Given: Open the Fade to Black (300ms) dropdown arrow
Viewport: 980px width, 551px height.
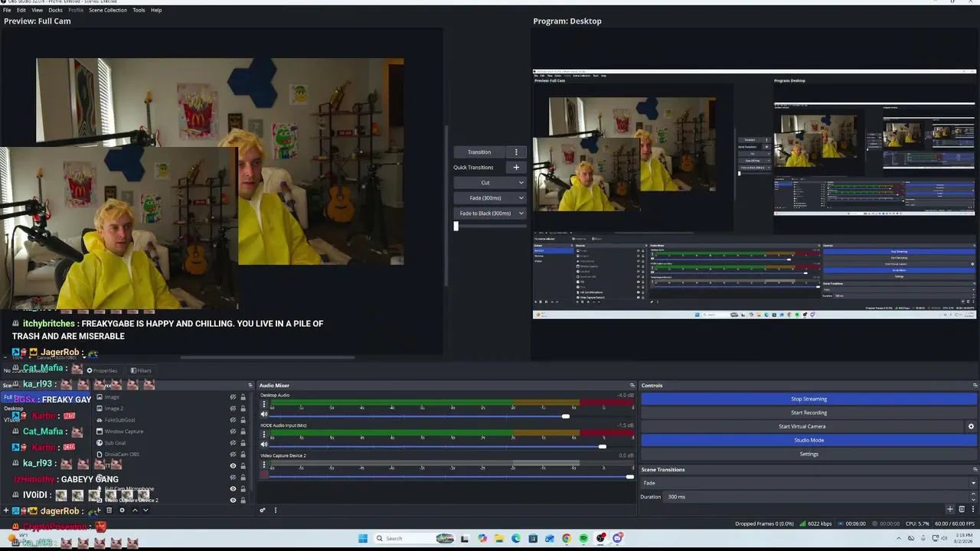Looking at the screenshot, I should [x=521, y=214].
